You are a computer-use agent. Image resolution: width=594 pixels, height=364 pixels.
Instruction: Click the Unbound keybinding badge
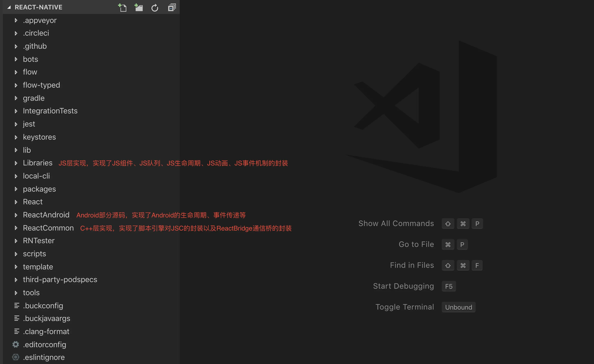pos(458,307)
